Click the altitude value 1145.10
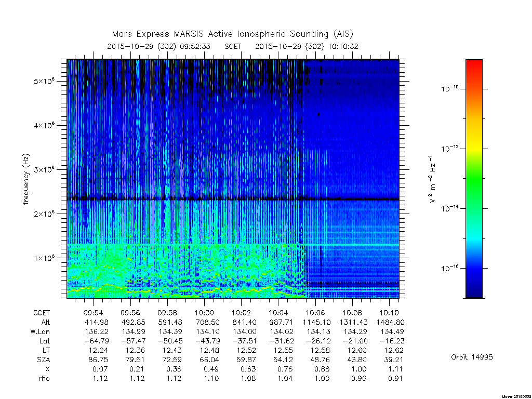The height and width of the screenshot is (399, 532). pos(316,322)
